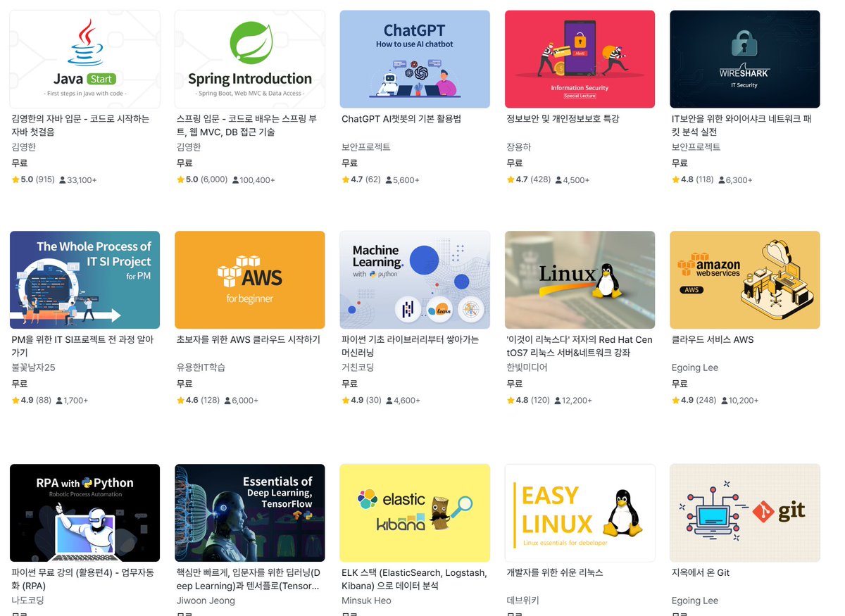Open the amazon web services thumbnail
Screen dimensions: 845x616
pos(745,279)
